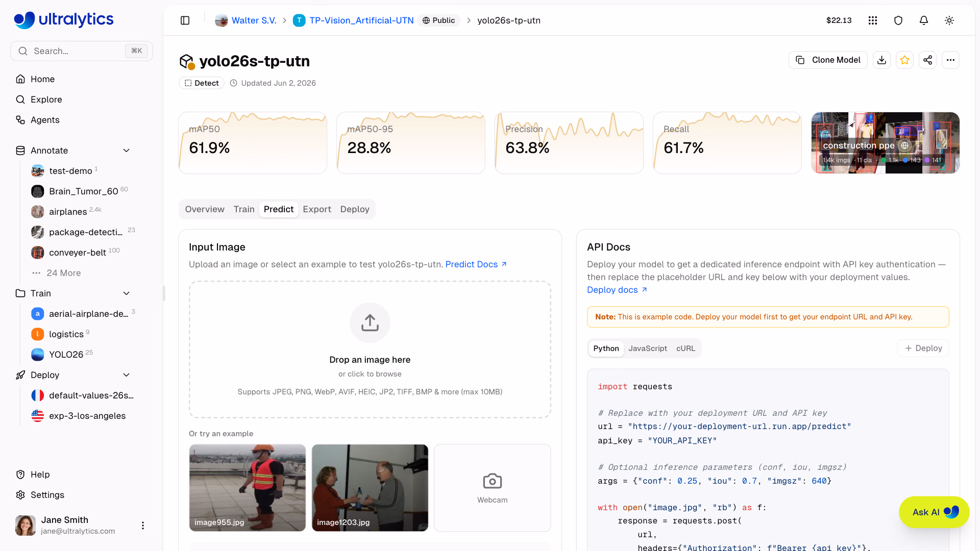Click the Clone Model button
980x551 pixels.
pos(828,60)
